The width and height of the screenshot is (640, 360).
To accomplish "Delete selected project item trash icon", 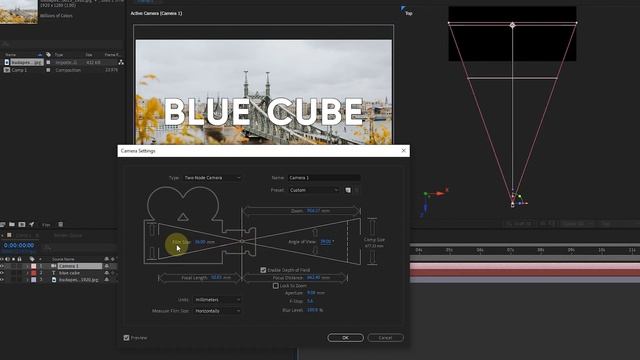I will (x=60, y=224).
